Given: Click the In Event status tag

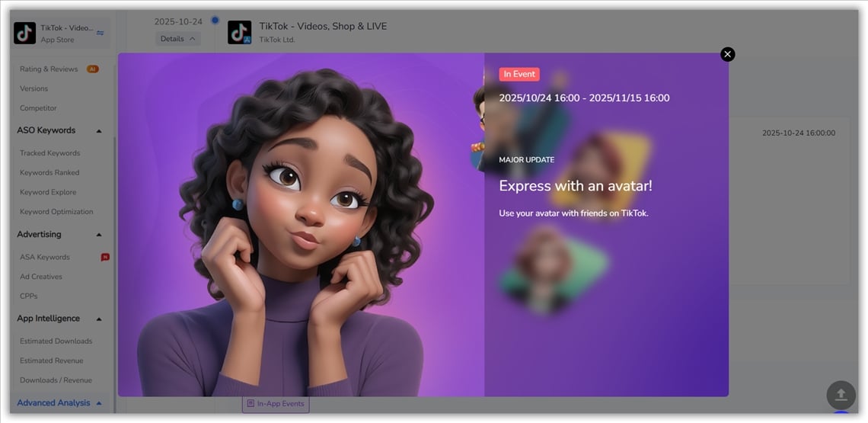Looking at the screenshot, I should click(x=519, y=75).
